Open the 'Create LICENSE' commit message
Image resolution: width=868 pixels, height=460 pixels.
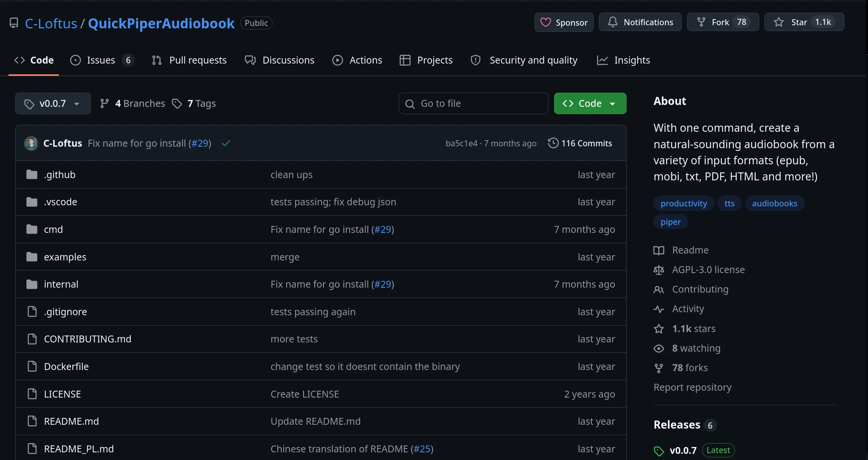click(305, 394)
